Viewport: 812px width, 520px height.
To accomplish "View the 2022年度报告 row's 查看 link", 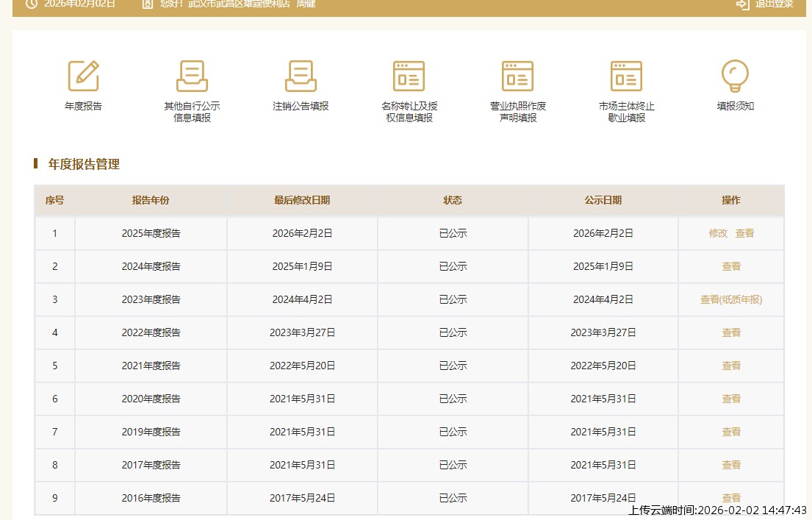I will coord(731,332).
